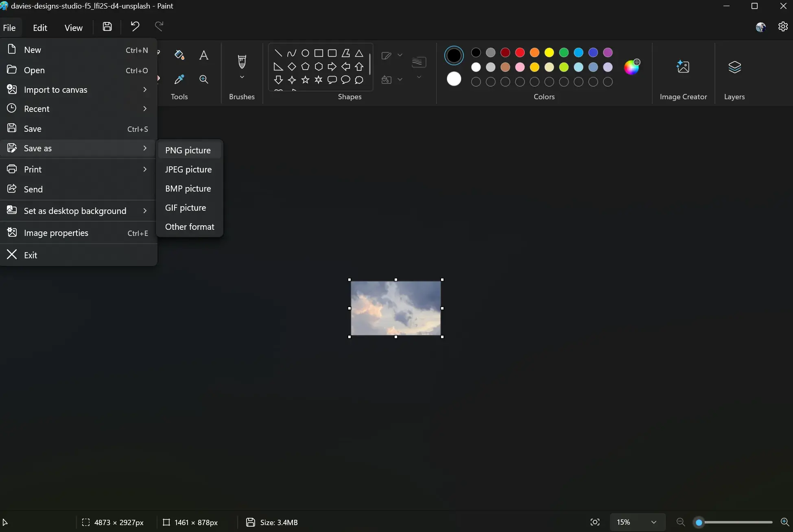Viewport: 793px width, 532px height.
Task: Click Set as desktop background menu entry
Action: (74, 211)
